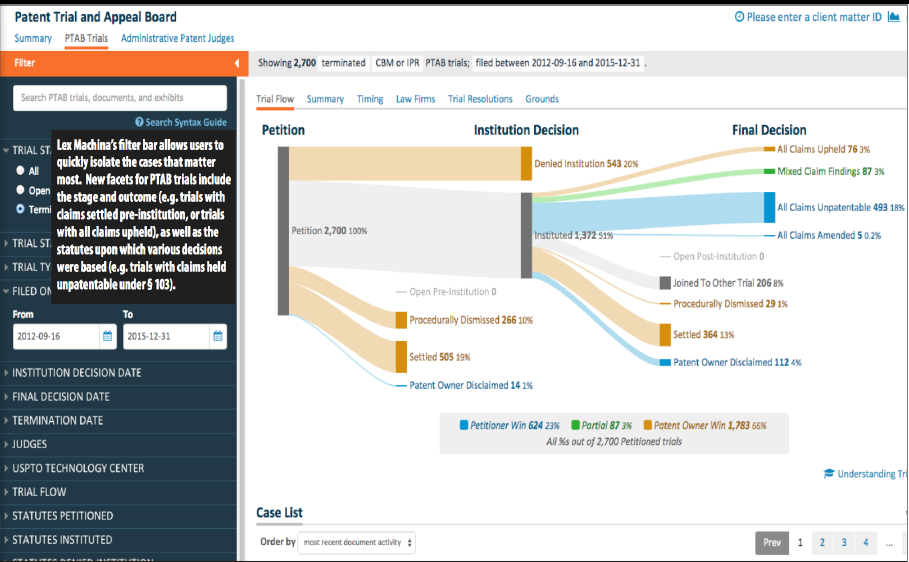Screen dimensions: 909x562
Task: Click the Instituted 1,372 flow node
Action: coord(526,235)
